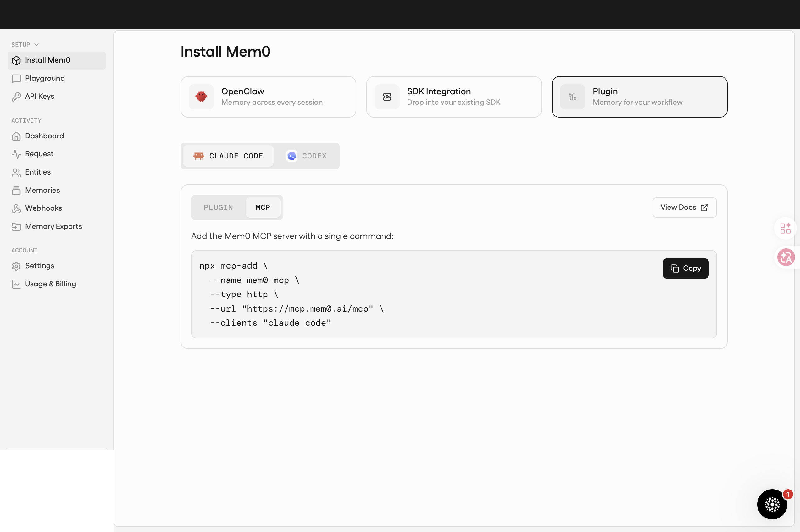Click the --clients "claude code" line
The height and width of the screenshot is (532, 800).
[x=270, y=323]
